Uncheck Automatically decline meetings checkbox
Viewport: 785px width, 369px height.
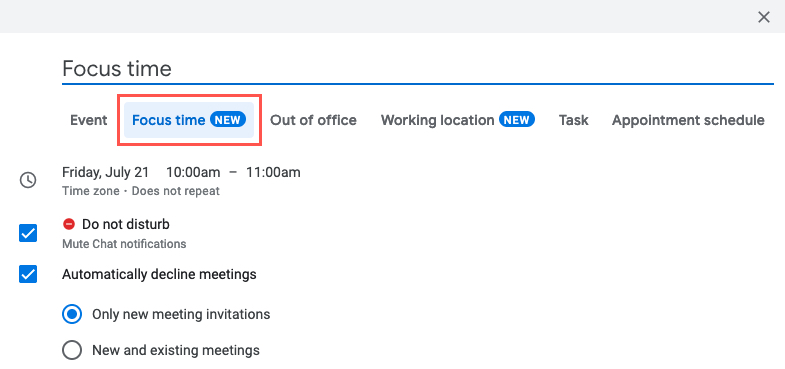click(x=28, y=274)
